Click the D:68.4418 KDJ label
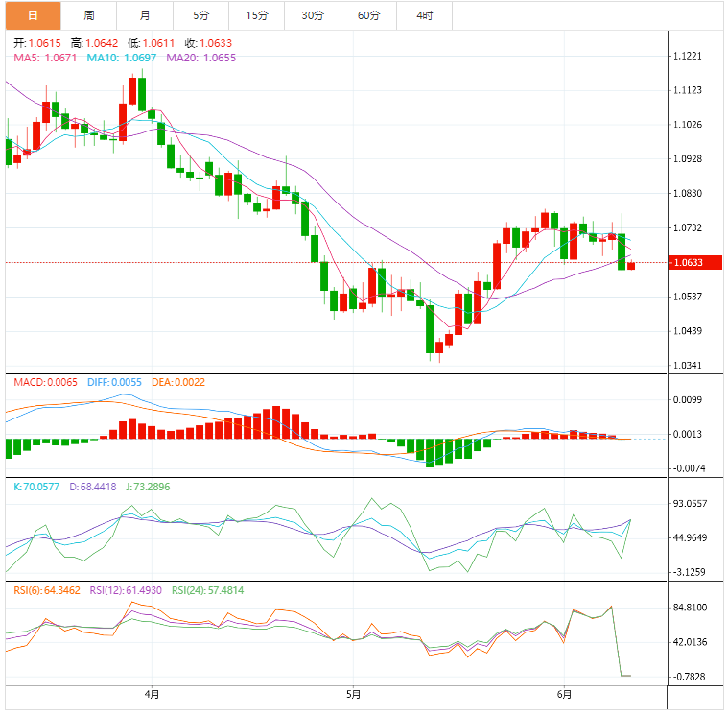The width and height of the screenshot is (728, 716). click(93, 487)
